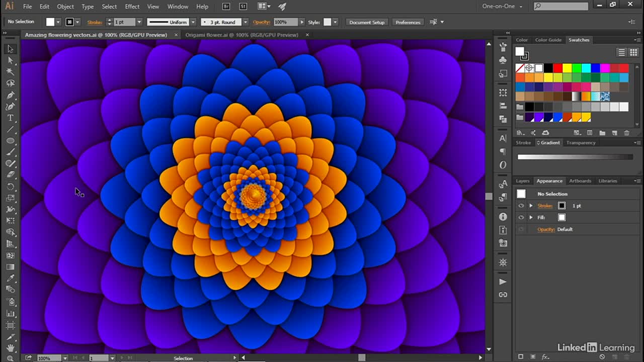Click the Opacity 100% input field
The height and width of the screenshot is (362, 644).
(285, 22)
